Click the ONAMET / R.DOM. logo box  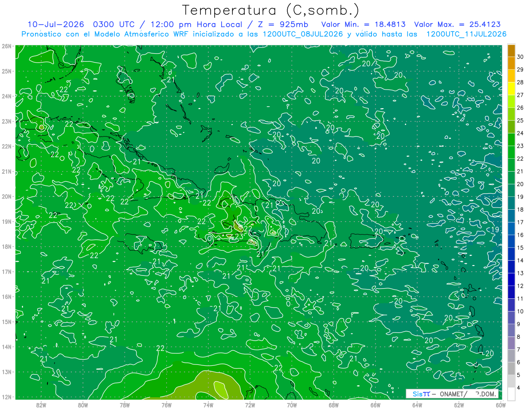[x=452, y=394]
